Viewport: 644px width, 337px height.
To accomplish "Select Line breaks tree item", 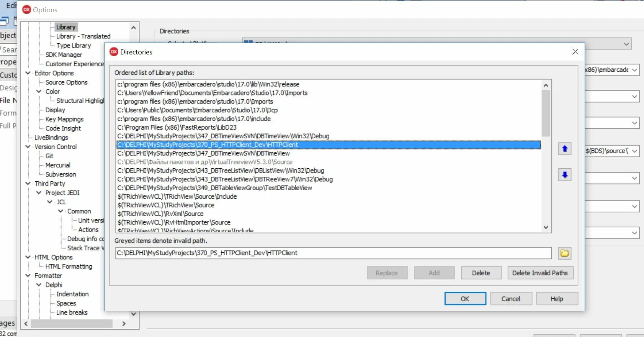I will click(x=72, y=312).
